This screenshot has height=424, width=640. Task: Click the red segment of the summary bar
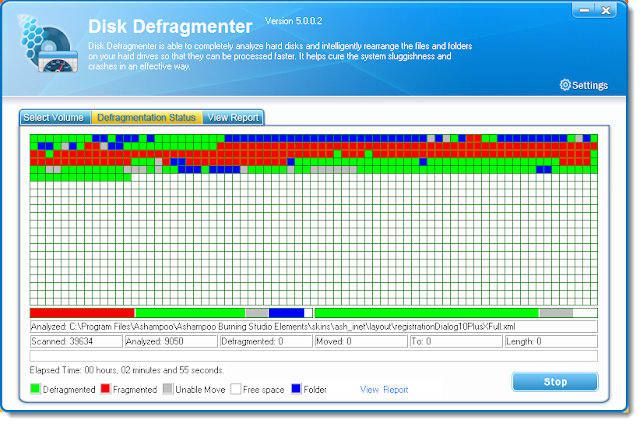point(82,313)
